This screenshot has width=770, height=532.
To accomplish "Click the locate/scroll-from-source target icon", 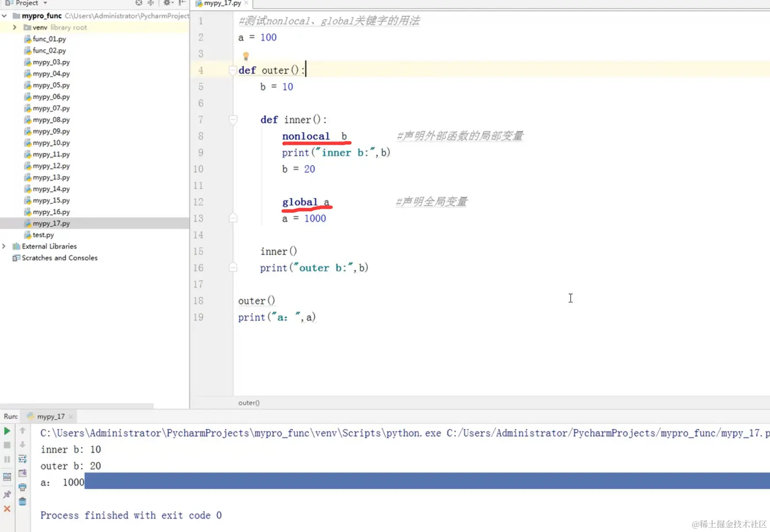I will [x=139, y=3].
